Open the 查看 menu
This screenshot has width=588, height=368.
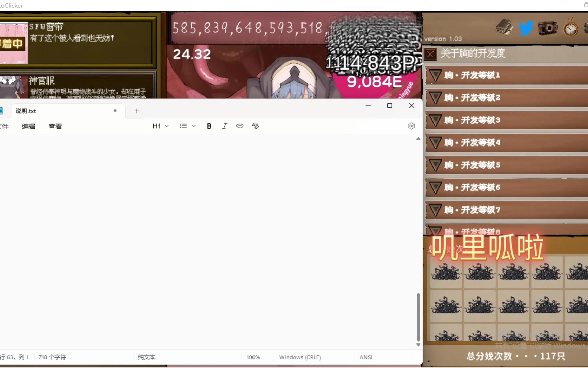point(55,126)
